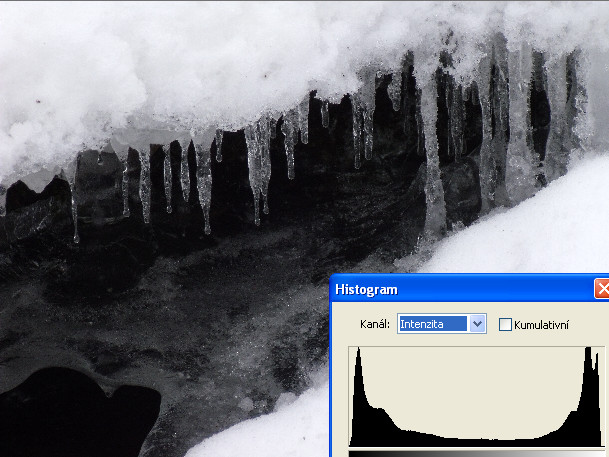
Task: Click the longest icicle on the left
Action: 75,205
